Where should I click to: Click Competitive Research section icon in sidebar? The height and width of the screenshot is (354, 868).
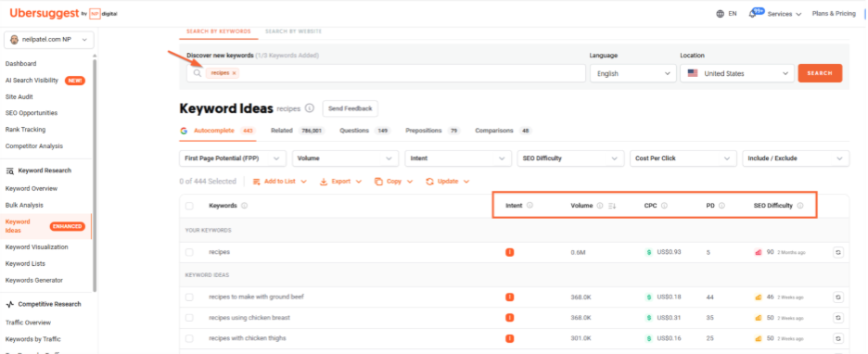(9, 304)
